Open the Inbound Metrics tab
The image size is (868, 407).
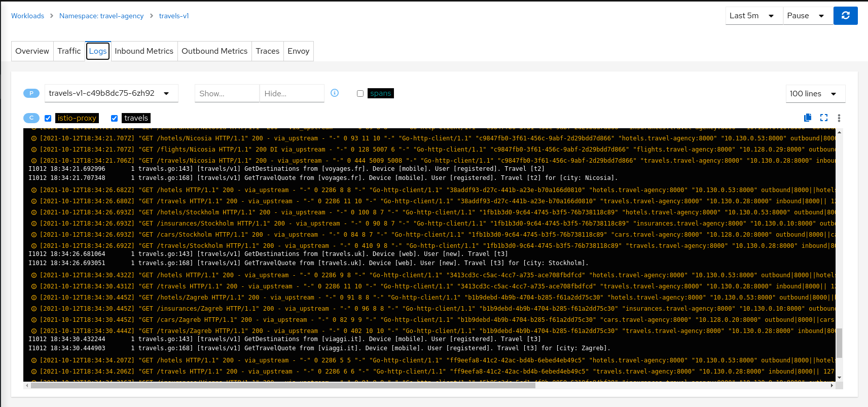[144, 51]
